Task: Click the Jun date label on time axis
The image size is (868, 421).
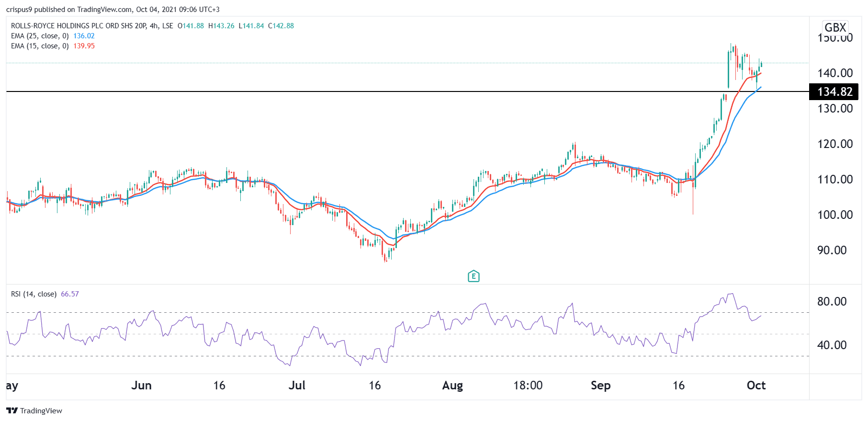Action: pos(141,386)
